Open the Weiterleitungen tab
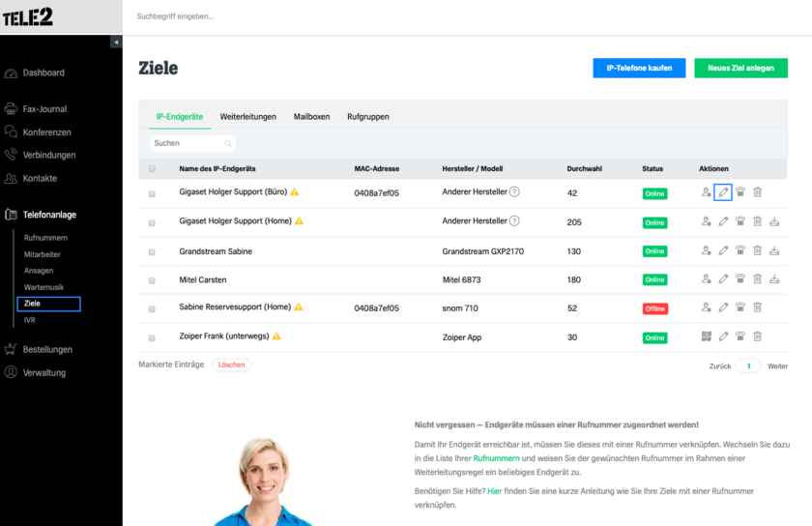Image resolution: width=812 pixels, height=526 pixels. point(248,117)
